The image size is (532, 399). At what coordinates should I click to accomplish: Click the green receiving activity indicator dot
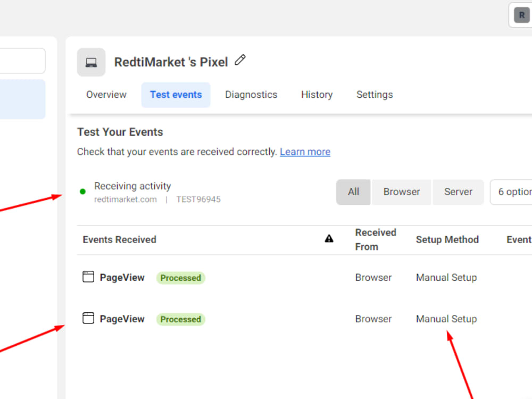pyautogui.click(x=82, y=190)
